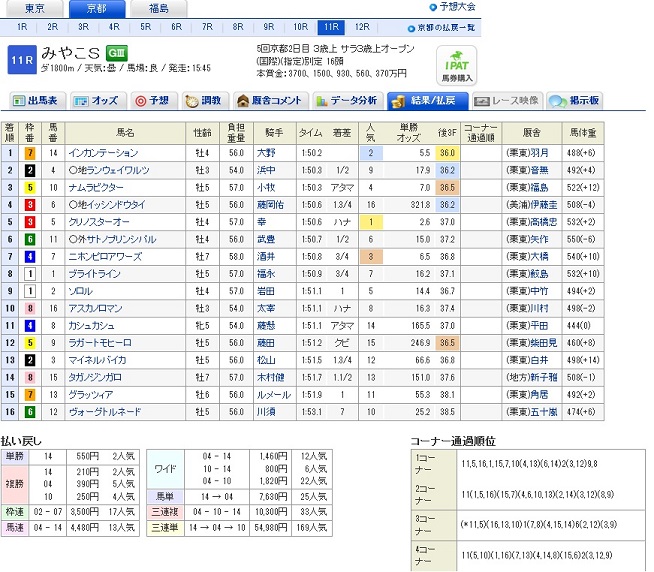Open the データ分析 data analysis tab
Screen dimensions: 654x572
(x=346, y=101)
